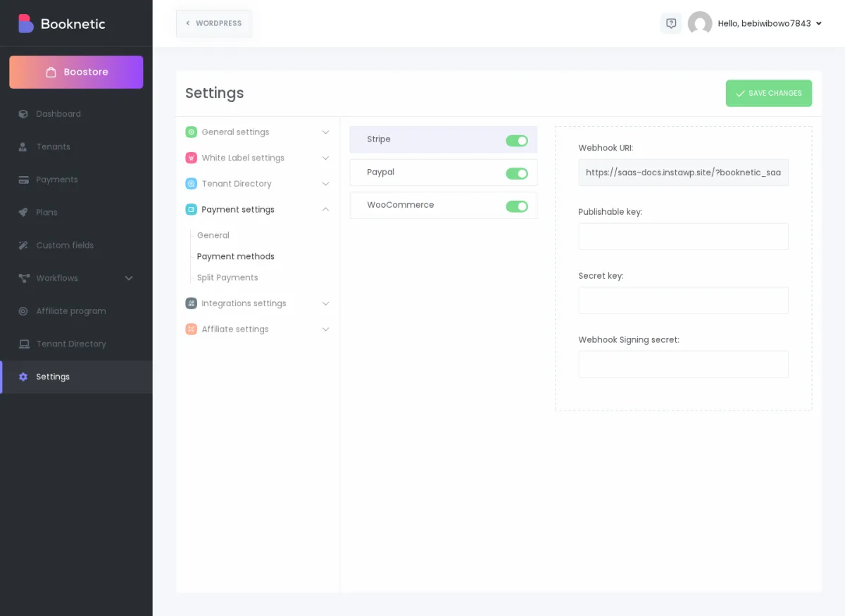Click the Plans rocket icon
The image size is (845, 616).
pos(23,213)
